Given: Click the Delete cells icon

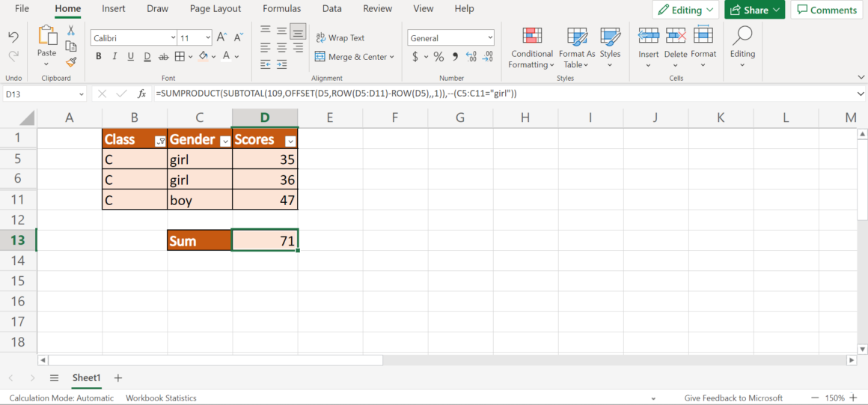Looking at the screenshot, I should [x=676, y=37].
